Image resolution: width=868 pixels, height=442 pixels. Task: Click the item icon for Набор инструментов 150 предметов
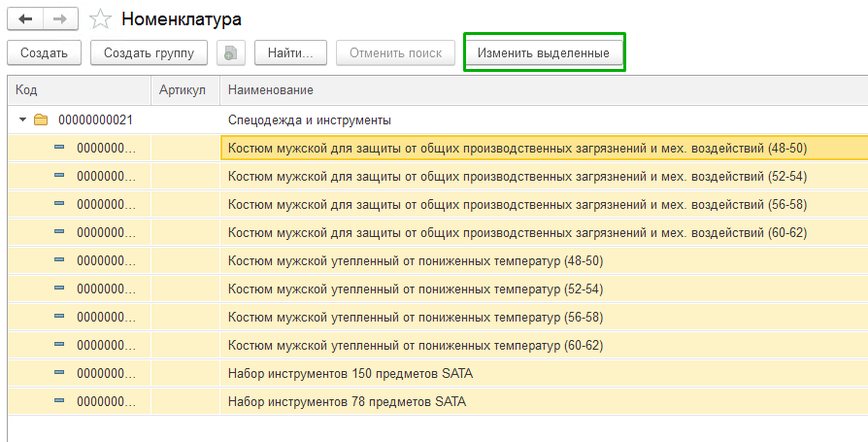(59, 373)
